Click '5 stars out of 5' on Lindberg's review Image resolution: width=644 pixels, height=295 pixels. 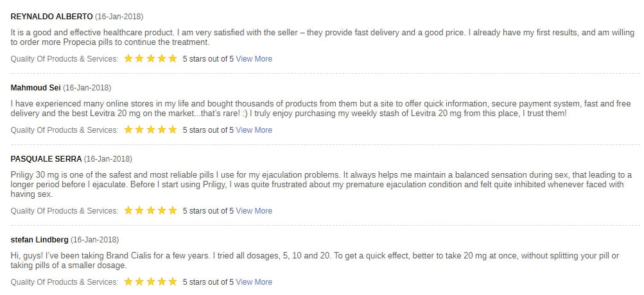pyautogui.click(x=208, y=282)
